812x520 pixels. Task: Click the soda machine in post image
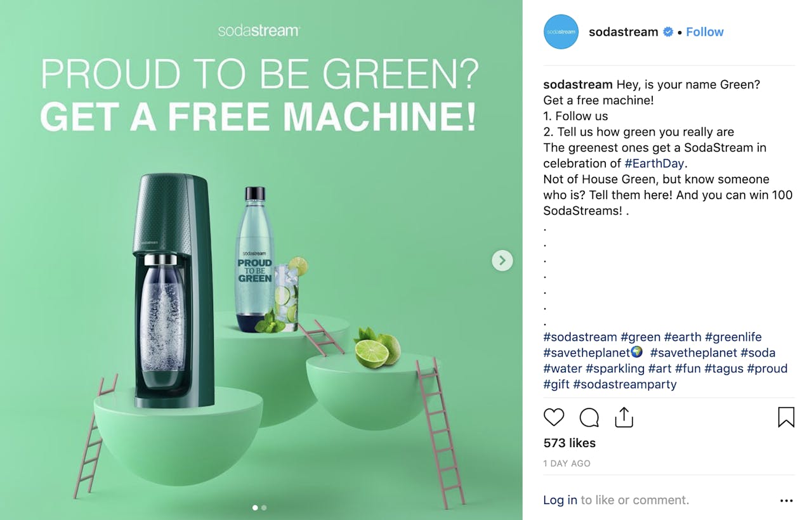pyautogui.click(x=173, y=290)
